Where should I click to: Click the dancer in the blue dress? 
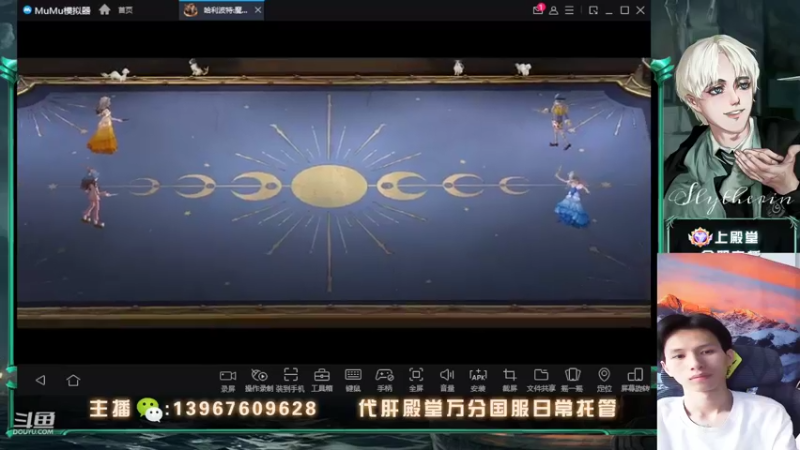tap(572, 199)
